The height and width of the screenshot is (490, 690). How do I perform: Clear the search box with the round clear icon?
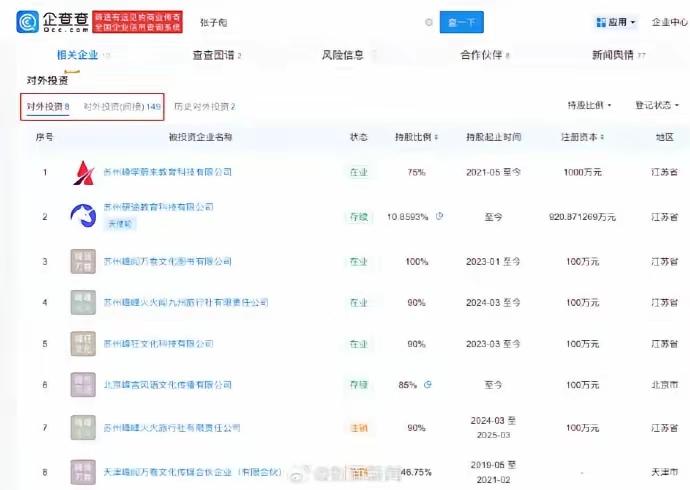point(429,22)
